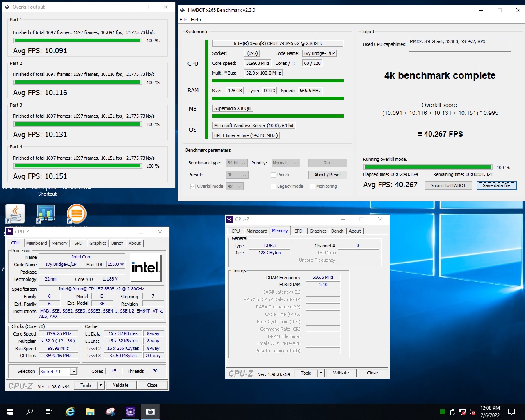Click the Part 4 progress bar
The image size is (525, 420).
click(78, 166)
